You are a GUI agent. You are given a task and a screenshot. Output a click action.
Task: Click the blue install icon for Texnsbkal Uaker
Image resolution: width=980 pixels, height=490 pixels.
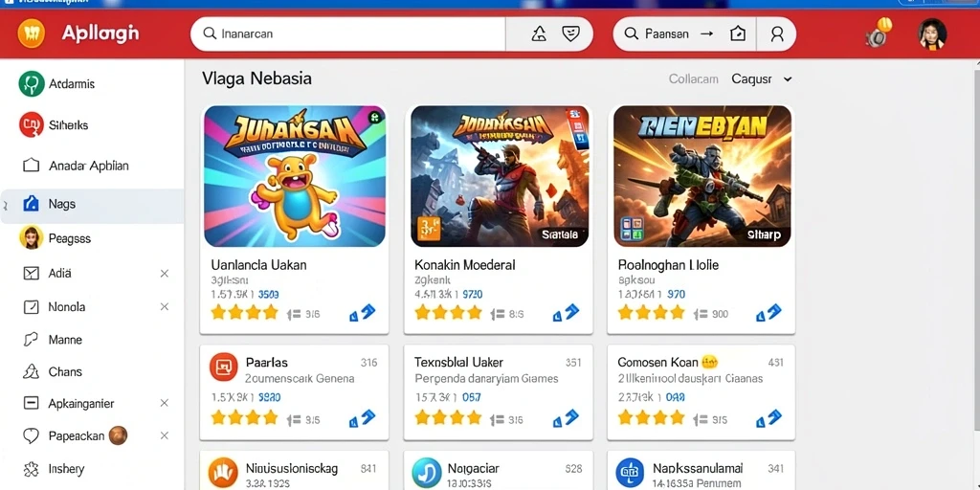(566, 418)
